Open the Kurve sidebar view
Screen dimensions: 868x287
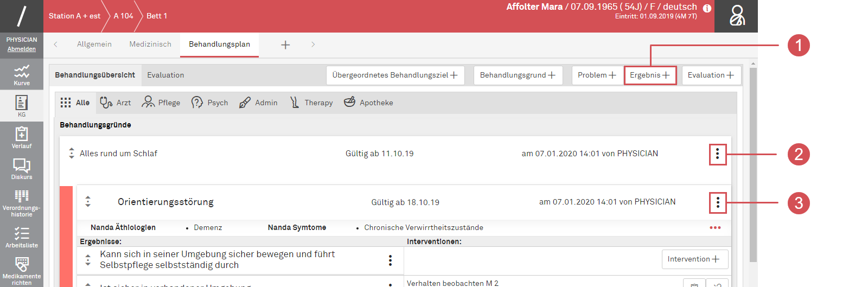[x=22, y=75]
